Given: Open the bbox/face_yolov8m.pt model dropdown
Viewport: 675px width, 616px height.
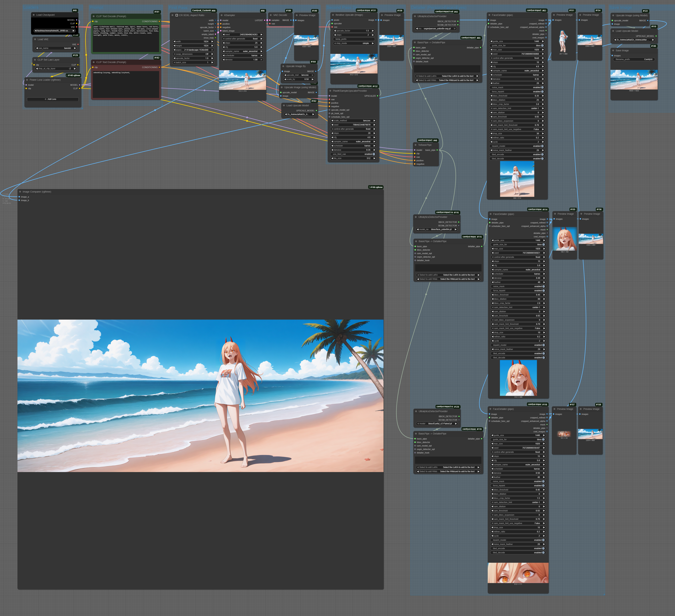Looking at the screenshot, I should (437, 230).
